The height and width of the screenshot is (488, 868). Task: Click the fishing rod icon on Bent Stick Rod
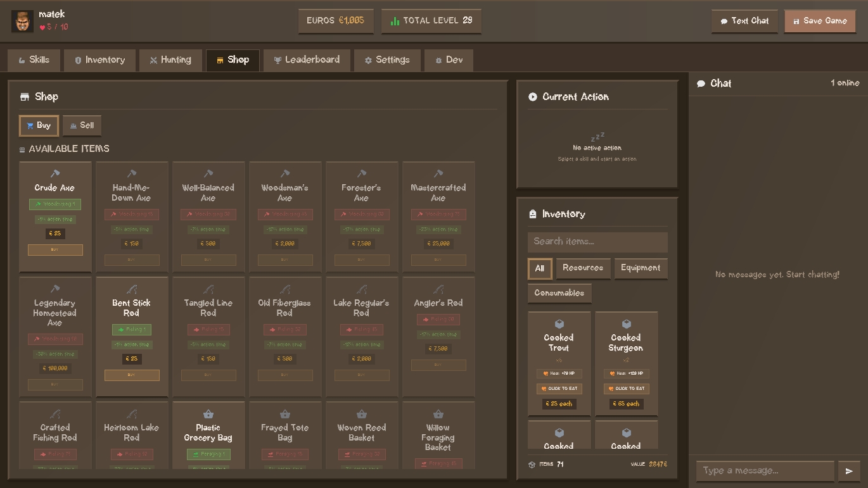(131, 289)
